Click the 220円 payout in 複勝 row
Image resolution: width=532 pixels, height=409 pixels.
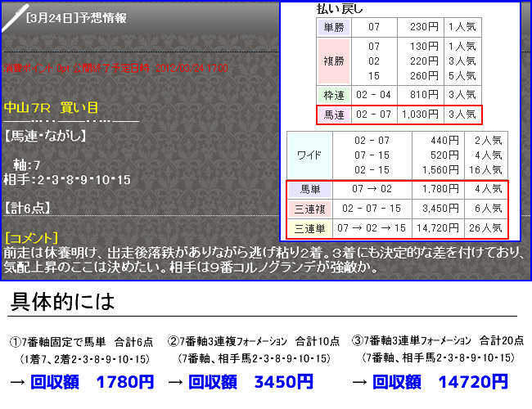(x=424, y=61)
